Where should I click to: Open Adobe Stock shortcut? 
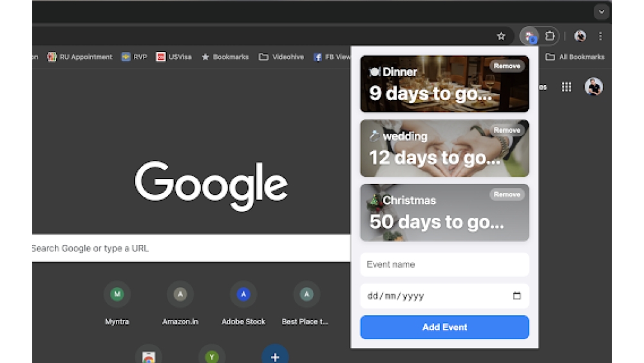(243, 303)
